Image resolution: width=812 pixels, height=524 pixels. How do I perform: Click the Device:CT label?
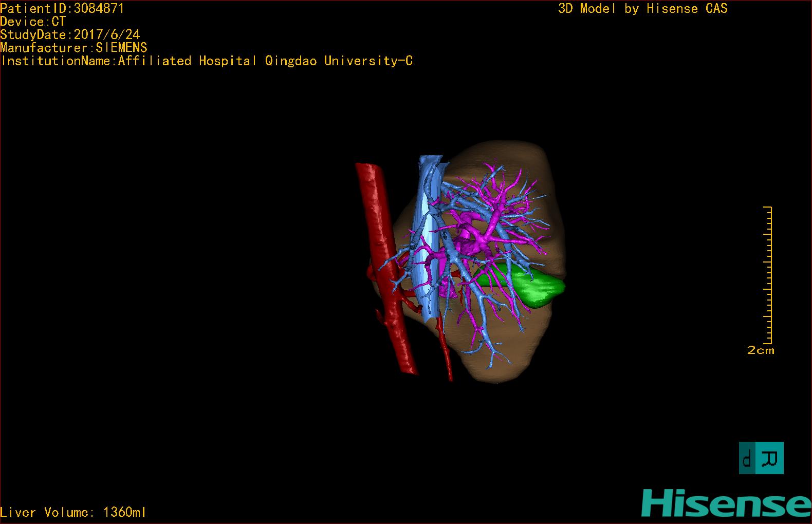(33, 22)
